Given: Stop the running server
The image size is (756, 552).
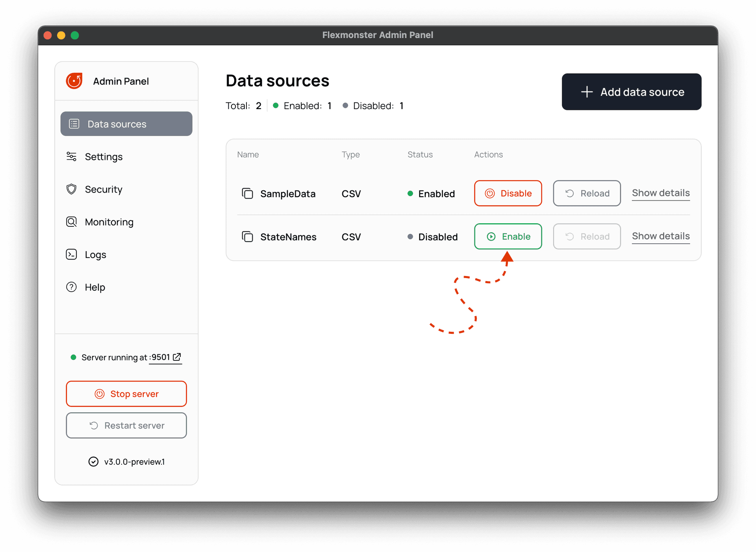Looking at the screenshot, I should (126, 393).
